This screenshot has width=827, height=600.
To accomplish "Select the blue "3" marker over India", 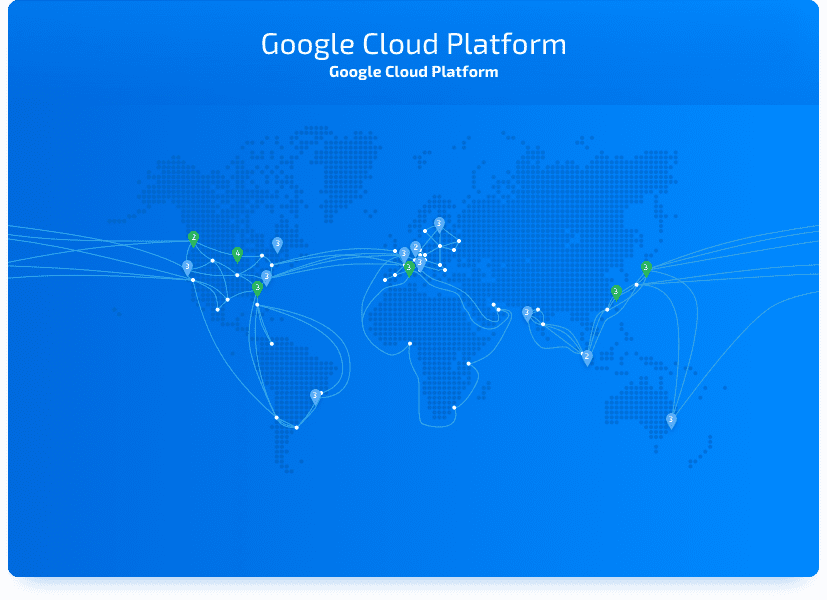I will (x=527, y=312).
